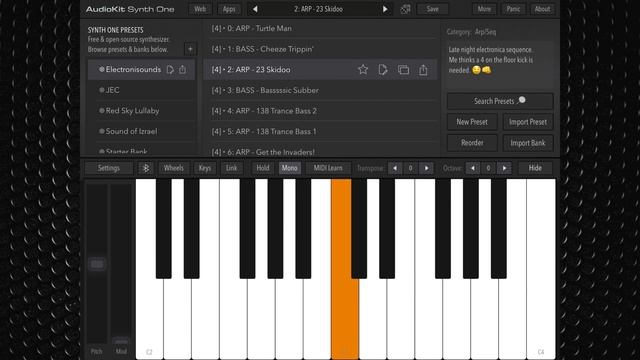Duplicate the 23 Skidoo preset
Image resolution: width=640 pixels, height=360 pixels.
(403, 70)
